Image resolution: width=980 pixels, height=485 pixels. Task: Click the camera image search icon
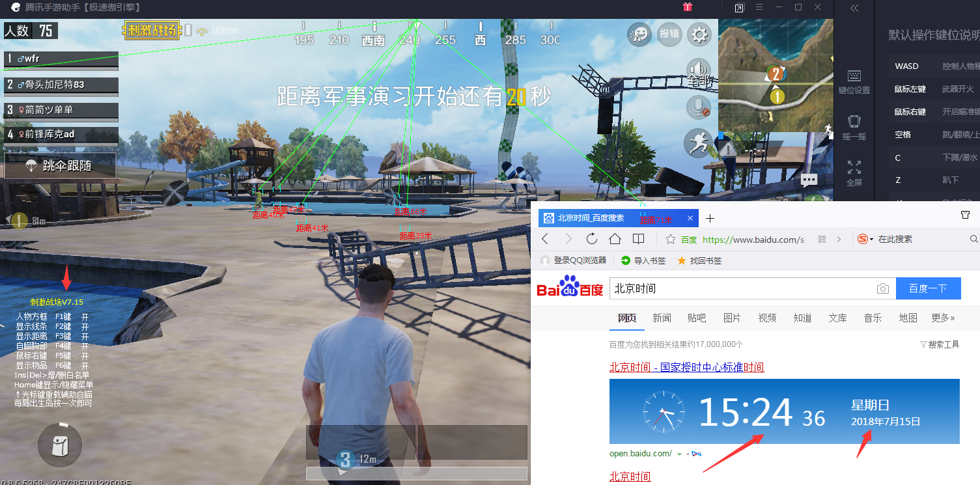[x=883, y=289]
